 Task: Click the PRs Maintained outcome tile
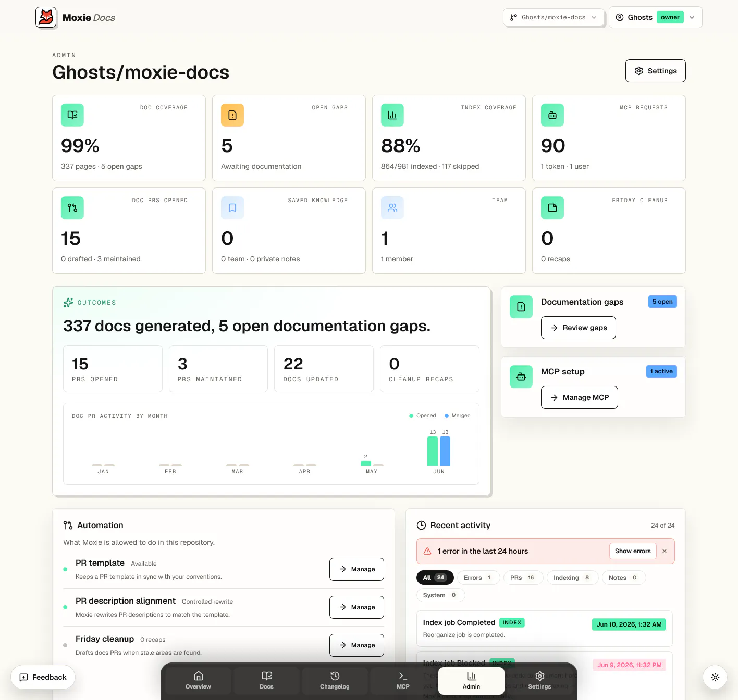point(218,369)
